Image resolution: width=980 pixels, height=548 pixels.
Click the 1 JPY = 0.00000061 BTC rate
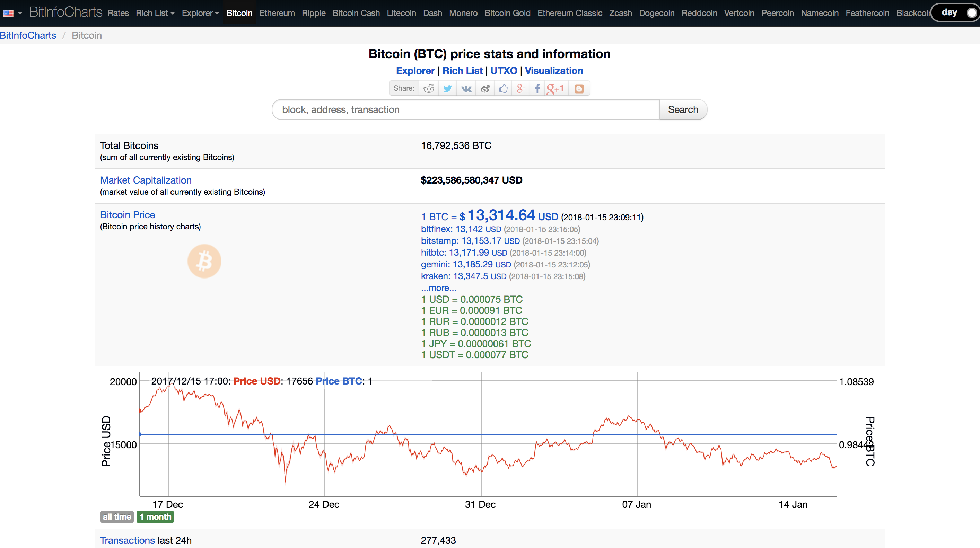(476, 344)
